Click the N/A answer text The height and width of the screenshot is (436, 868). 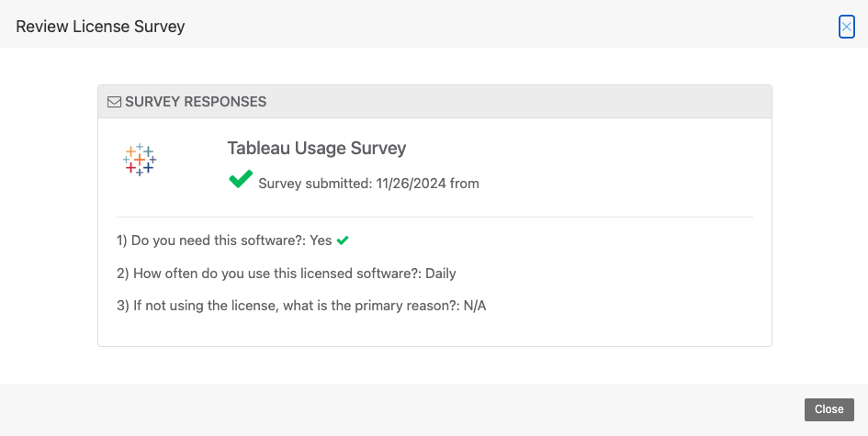475,306
